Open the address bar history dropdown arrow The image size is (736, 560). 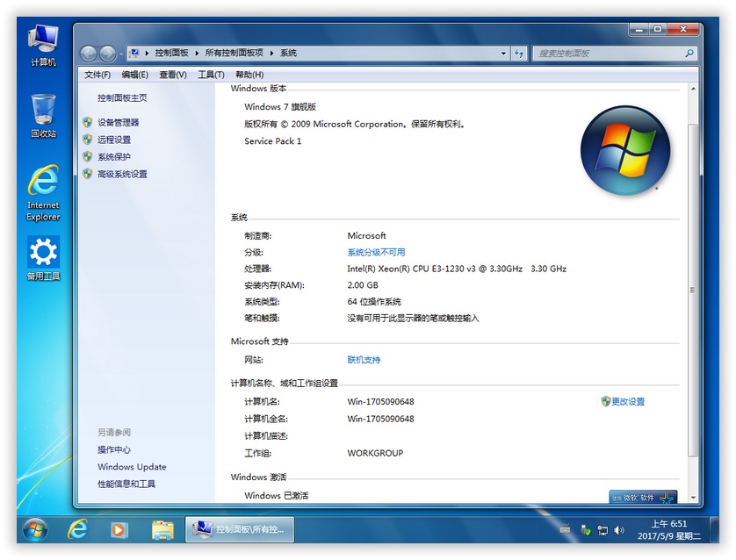[503, 54]
